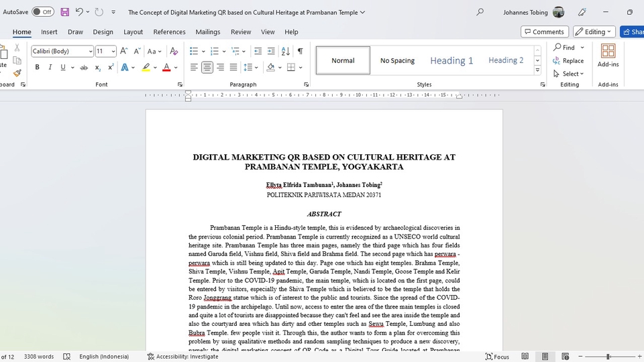
Task: Apply strikethrough formatting
Action: [84, 67]
